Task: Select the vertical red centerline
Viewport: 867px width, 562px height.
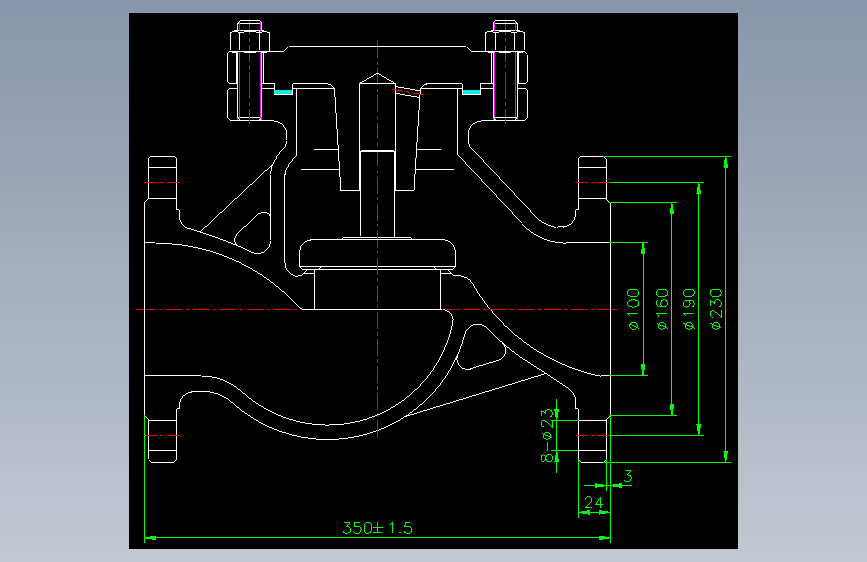Action: click(378, 239)
